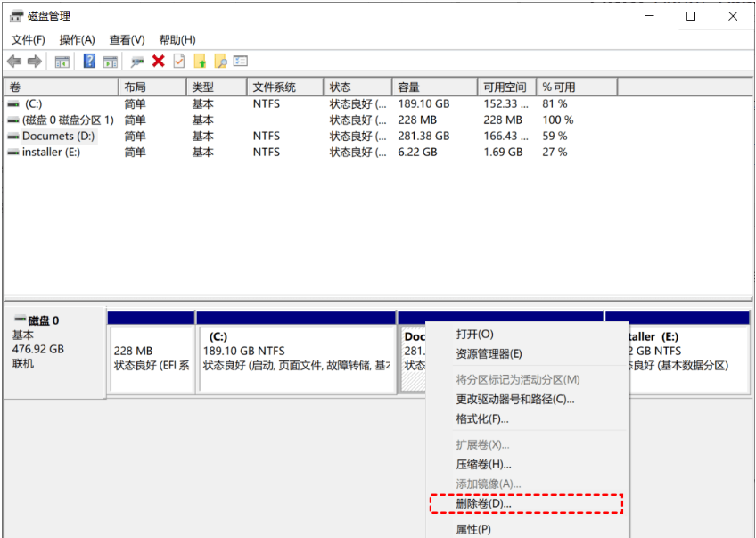
Task: Click the folder with green arrow icon
Action: point(200,61)
